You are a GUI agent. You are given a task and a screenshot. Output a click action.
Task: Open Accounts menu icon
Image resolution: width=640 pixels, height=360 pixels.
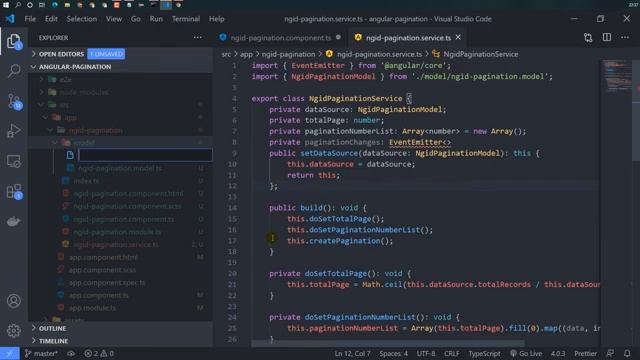pyautogui.click(x=13, y=301)
